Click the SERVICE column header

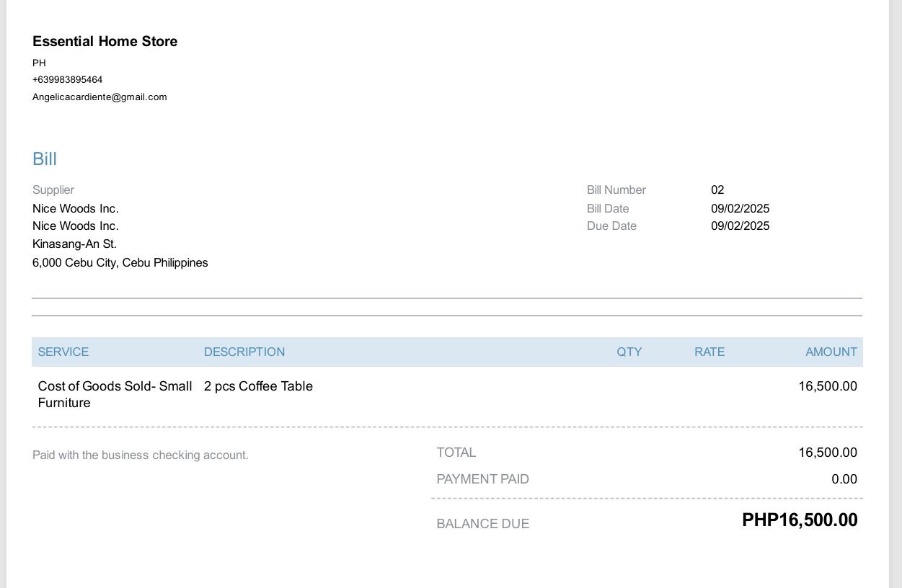pos(63,352)
